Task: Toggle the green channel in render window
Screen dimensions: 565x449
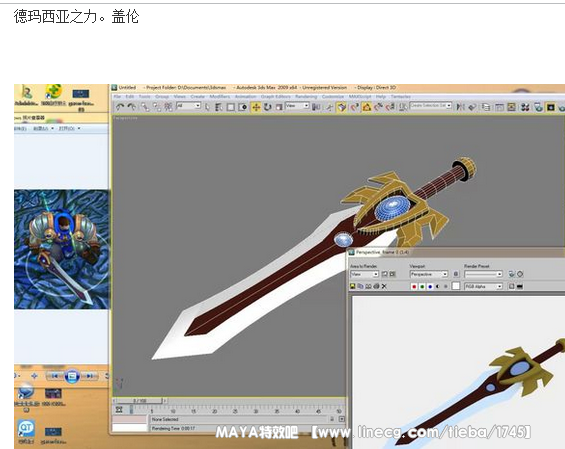Action: point(422,286)
